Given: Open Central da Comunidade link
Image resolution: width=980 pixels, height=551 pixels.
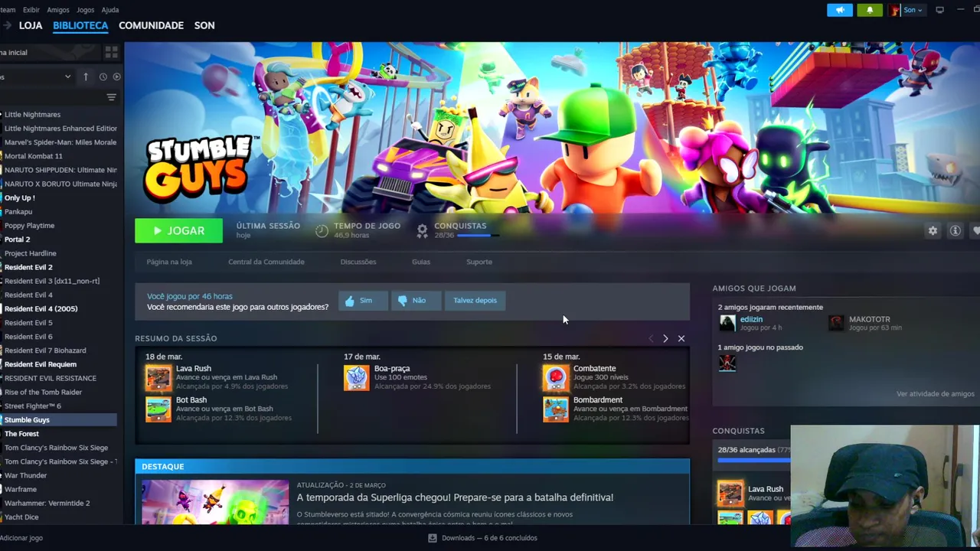Looking at the screenshot, I should tap(266, 262).
